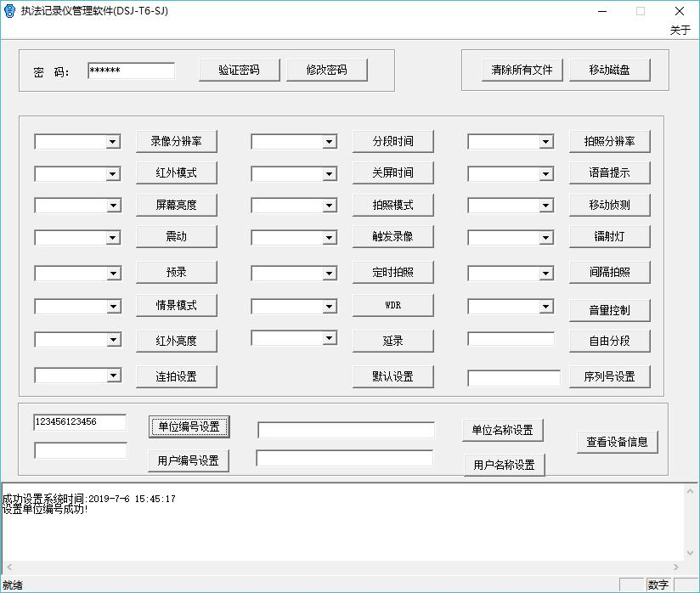Click the log panel's right scroll arrow
The image size is (700, 593).
click(x=677, y=568)
